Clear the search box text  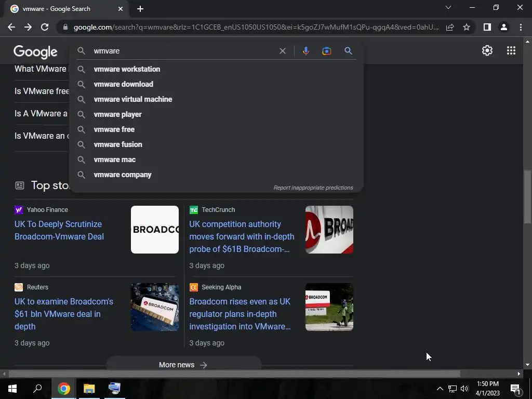(x=282, y=51)
